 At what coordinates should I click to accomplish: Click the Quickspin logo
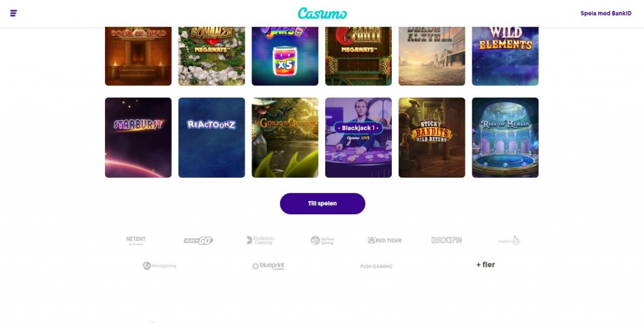(x=447, y=241)
